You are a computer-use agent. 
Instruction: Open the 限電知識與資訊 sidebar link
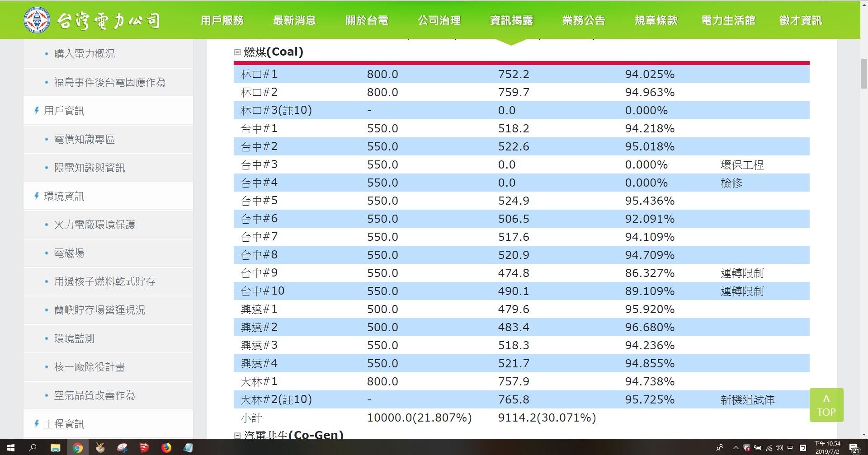click(x=90, y=168)
